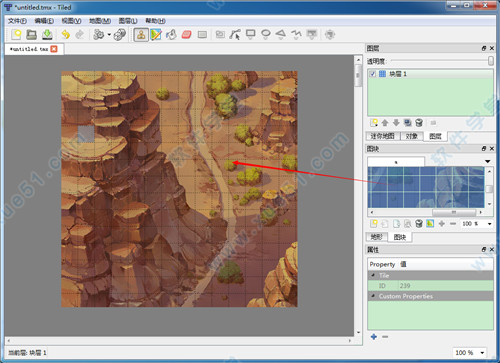
Task: Open the tileset list dropdown arrow
Action: [488, 161]
